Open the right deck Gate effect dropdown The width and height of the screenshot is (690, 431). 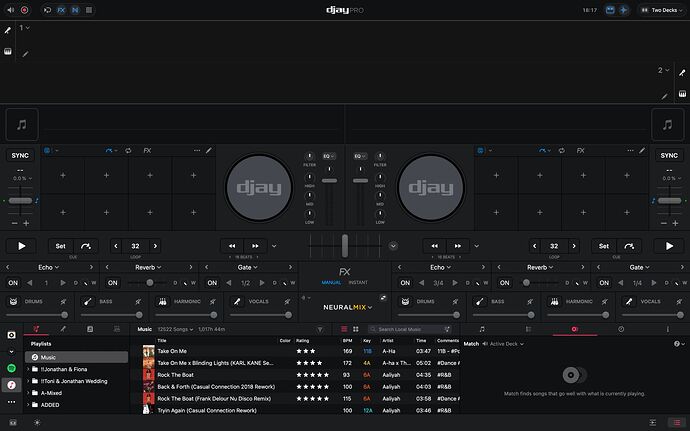tap(639, 267)
